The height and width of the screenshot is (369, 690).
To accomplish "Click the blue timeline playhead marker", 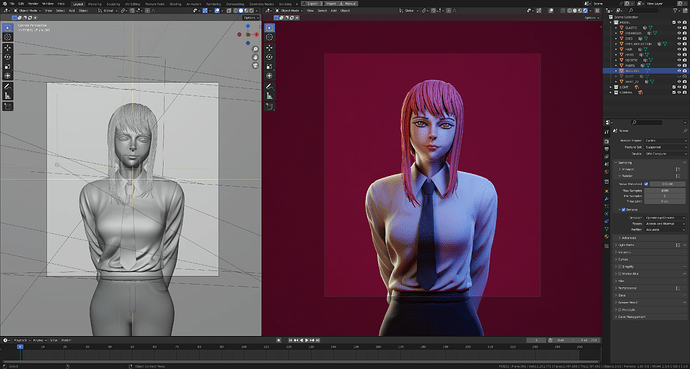I will click(20, 347).
